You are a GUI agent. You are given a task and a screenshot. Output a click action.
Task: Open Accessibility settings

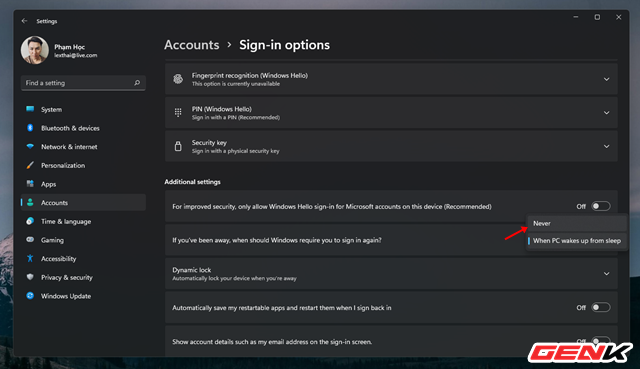point(83,259)
